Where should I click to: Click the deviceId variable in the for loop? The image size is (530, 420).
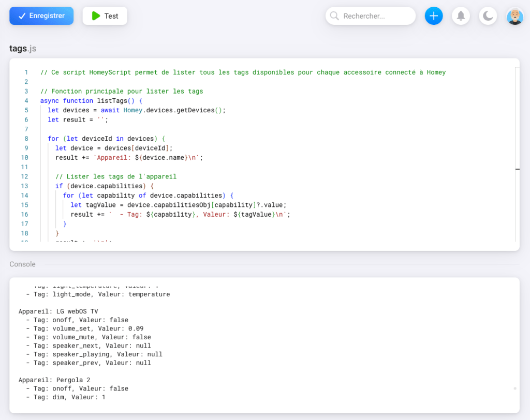pos(97,139)
